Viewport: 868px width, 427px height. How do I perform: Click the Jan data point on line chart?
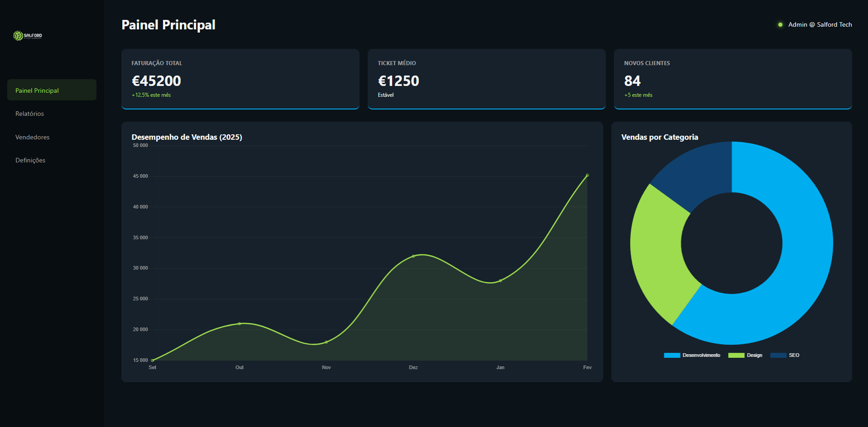tap(500, 281)
